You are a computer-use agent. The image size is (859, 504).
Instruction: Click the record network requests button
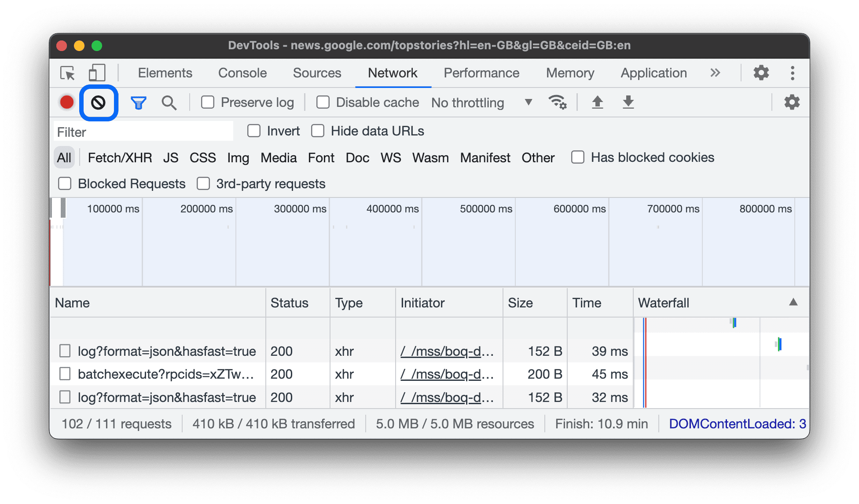point(67,102)
